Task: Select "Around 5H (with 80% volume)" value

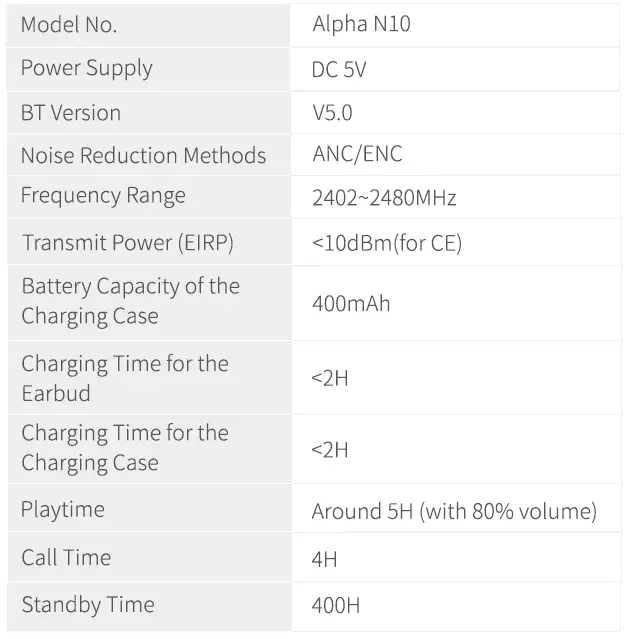Action: (x=454, y=512)
